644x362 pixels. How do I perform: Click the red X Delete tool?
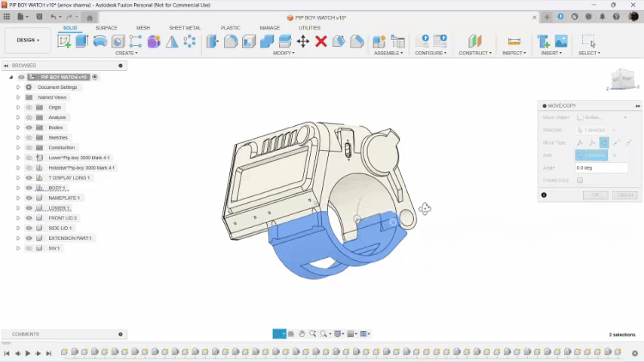coord(321,41)
